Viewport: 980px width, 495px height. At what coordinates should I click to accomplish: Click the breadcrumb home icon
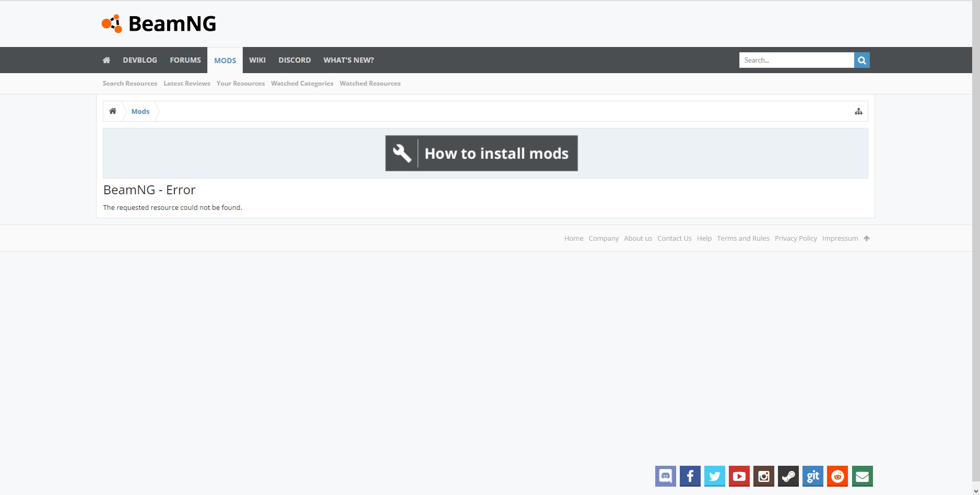[113, 111]
